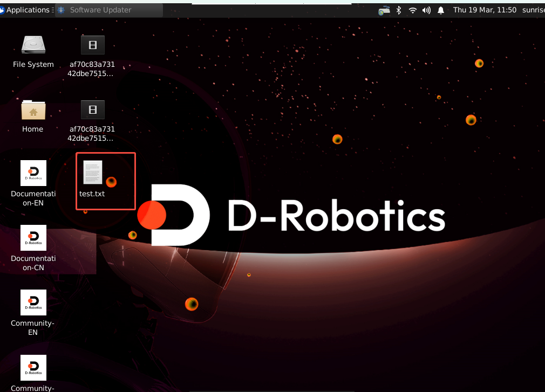The image size is (545, 392).
Task: Select the File System desktop icon
Action: [33, 45]
